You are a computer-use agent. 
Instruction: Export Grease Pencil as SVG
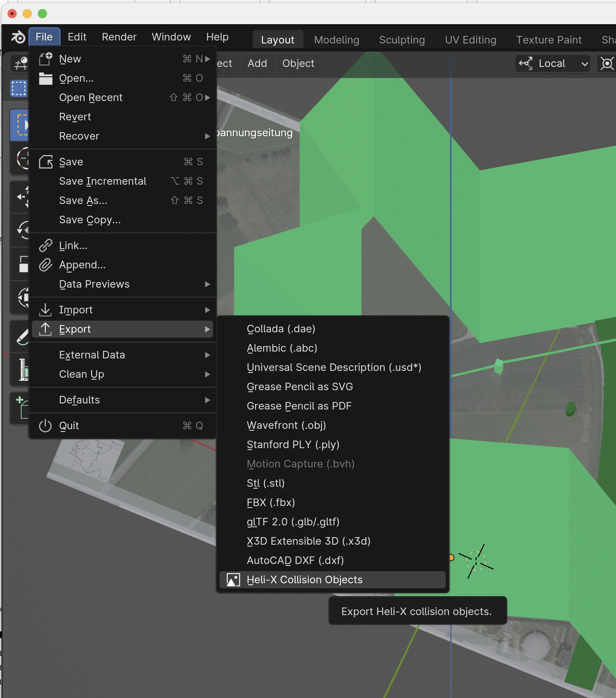(332, 387)
